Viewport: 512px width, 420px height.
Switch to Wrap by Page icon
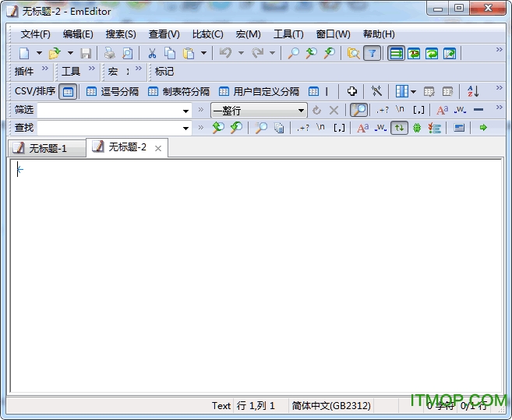click(x=450, y=53)
